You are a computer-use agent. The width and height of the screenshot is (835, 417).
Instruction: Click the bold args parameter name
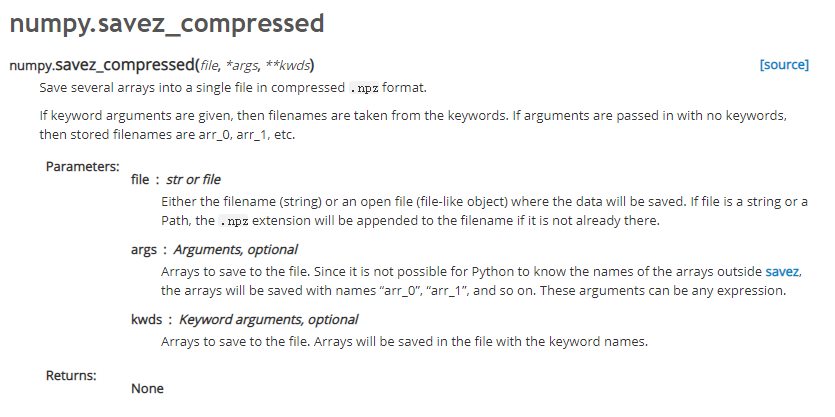[x=143, y=250]
